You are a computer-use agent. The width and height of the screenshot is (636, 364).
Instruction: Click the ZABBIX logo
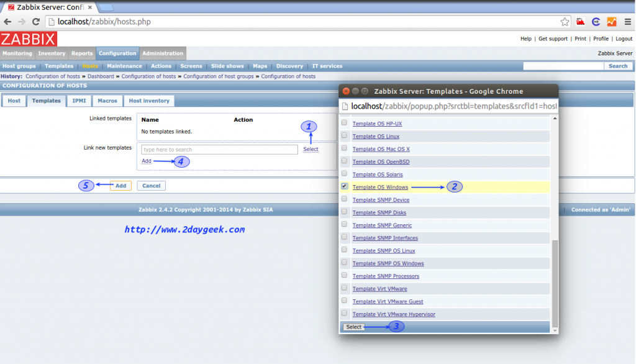pos(29,39)
